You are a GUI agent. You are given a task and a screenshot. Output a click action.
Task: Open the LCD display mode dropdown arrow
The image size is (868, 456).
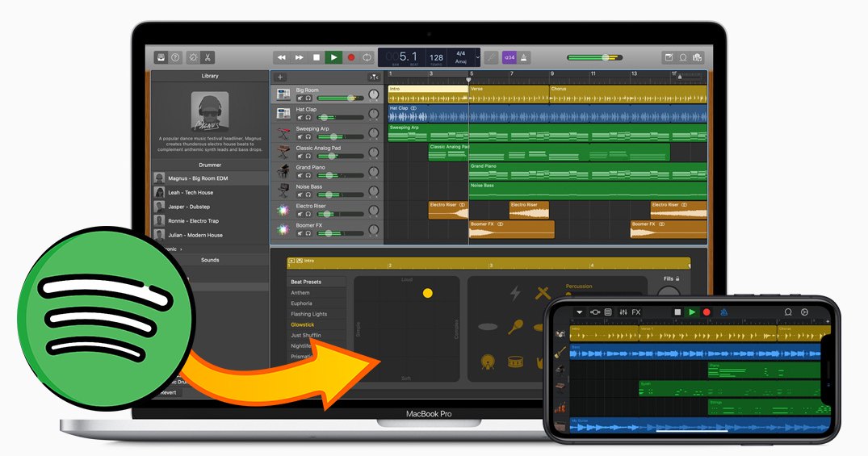(477, 57)
